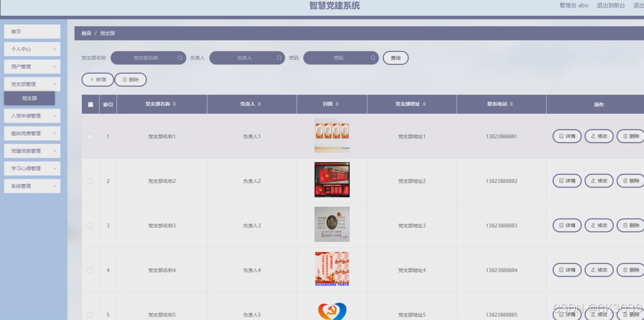This screenshot has width=644, height=320.
Task: Click phone number 13823888881
Action: click(x=502, y=136)
